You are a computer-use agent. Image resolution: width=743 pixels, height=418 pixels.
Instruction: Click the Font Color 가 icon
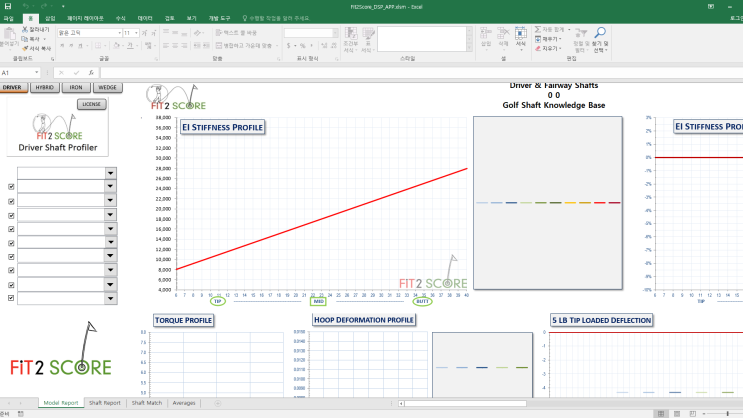130,45
